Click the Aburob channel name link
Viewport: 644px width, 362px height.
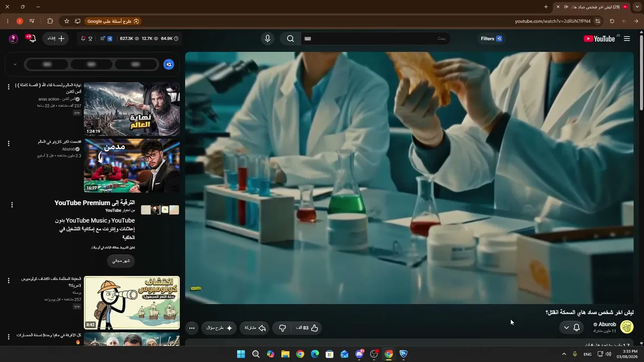607,324
